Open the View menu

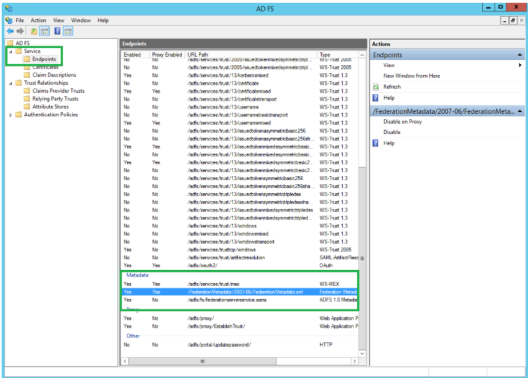click(58, 20)
